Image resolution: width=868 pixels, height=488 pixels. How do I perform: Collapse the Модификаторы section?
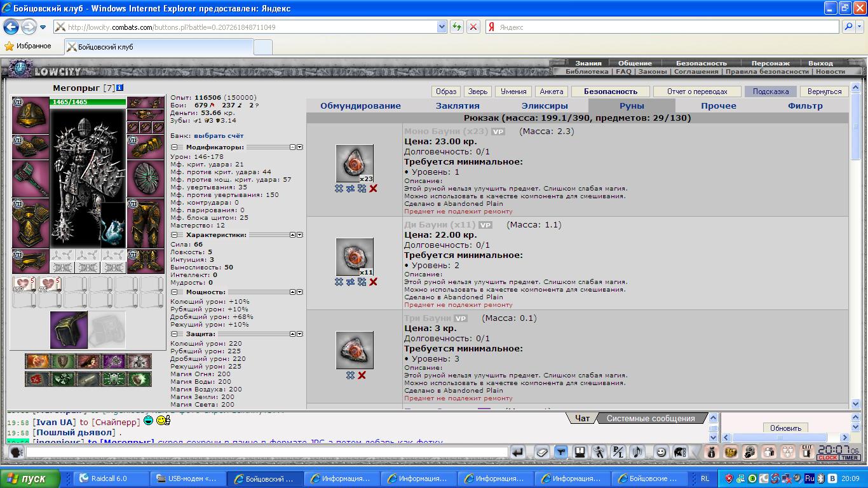174,147
